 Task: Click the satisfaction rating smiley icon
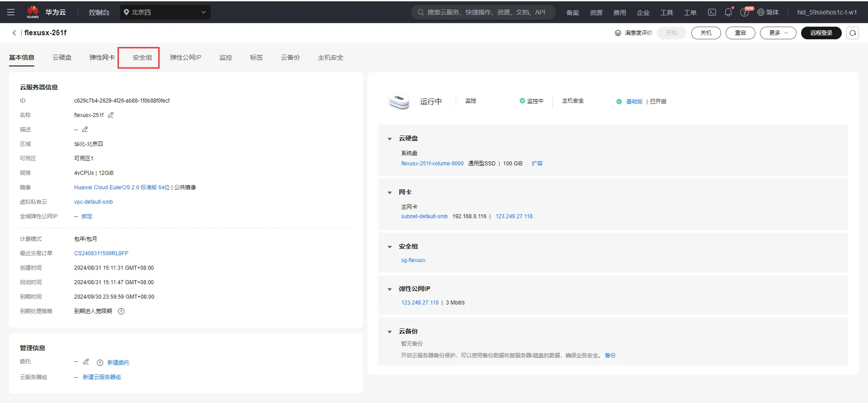[618, 33]
